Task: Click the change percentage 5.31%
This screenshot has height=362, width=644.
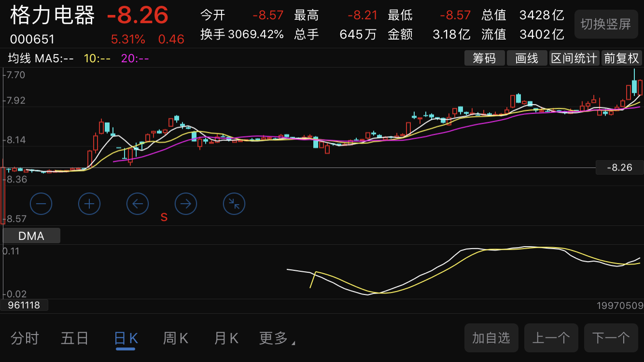Action: 128,39
